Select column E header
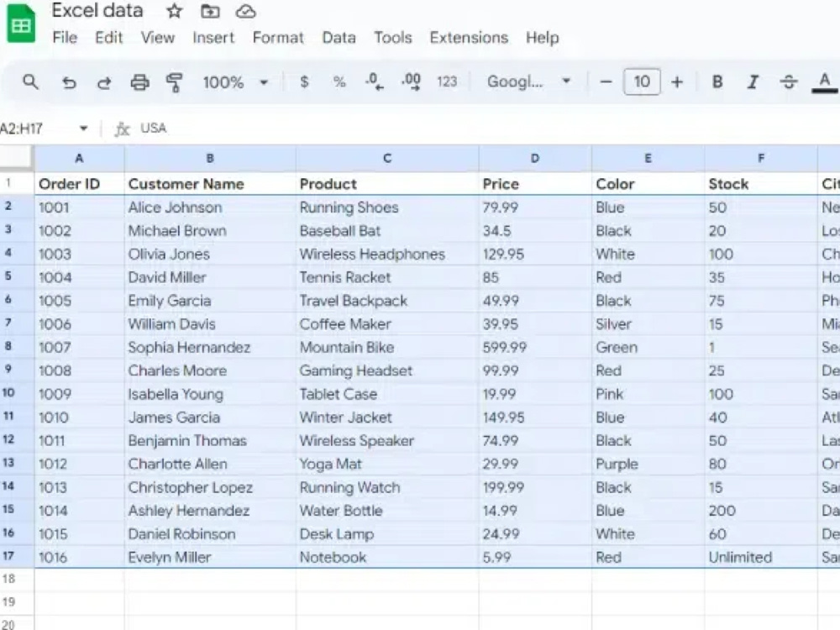 point(648,158)
